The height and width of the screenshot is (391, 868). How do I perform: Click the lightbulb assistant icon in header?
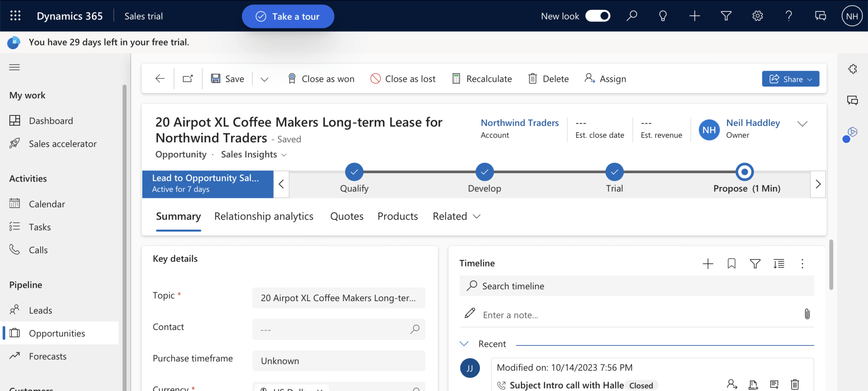[x=663, y=16]
